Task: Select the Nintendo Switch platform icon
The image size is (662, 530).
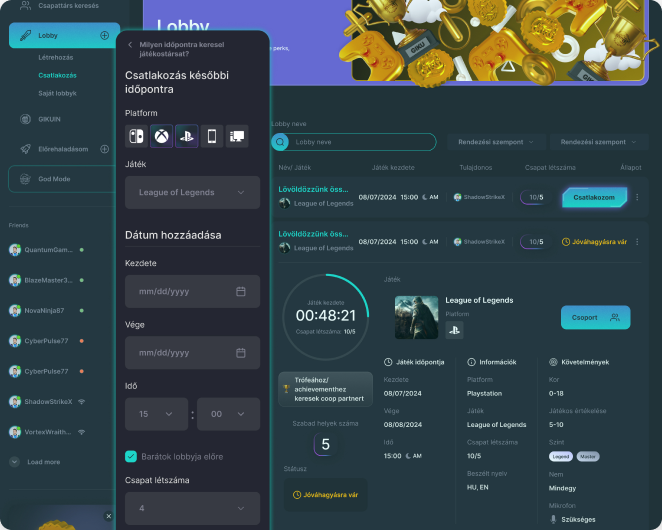Action: [136, 137]
